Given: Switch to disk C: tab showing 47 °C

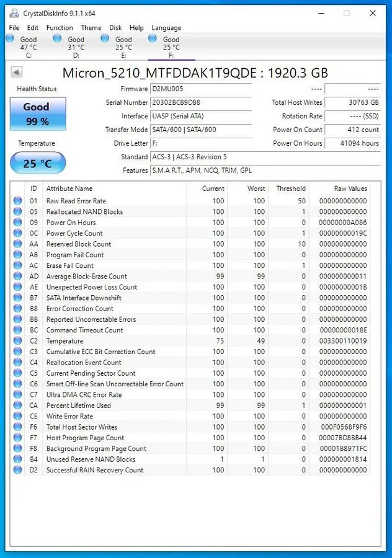Looking at the screenshot, I should [x=29, y=47].
